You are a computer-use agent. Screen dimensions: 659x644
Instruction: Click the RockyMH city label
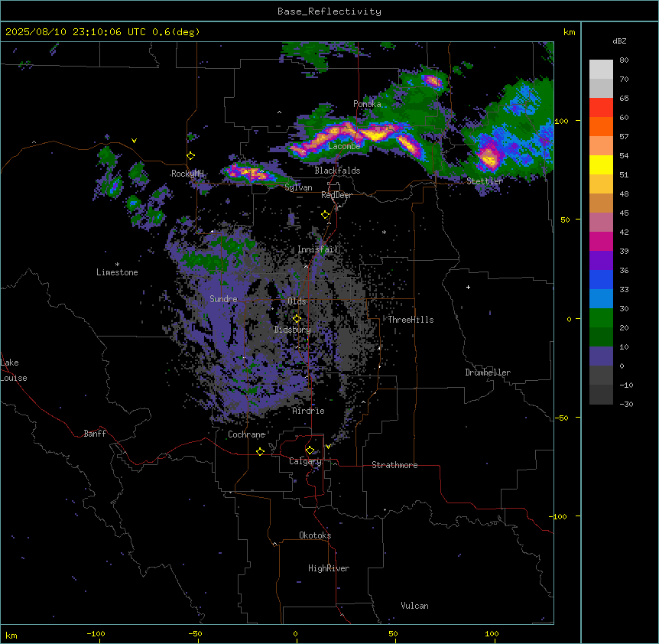187,174
